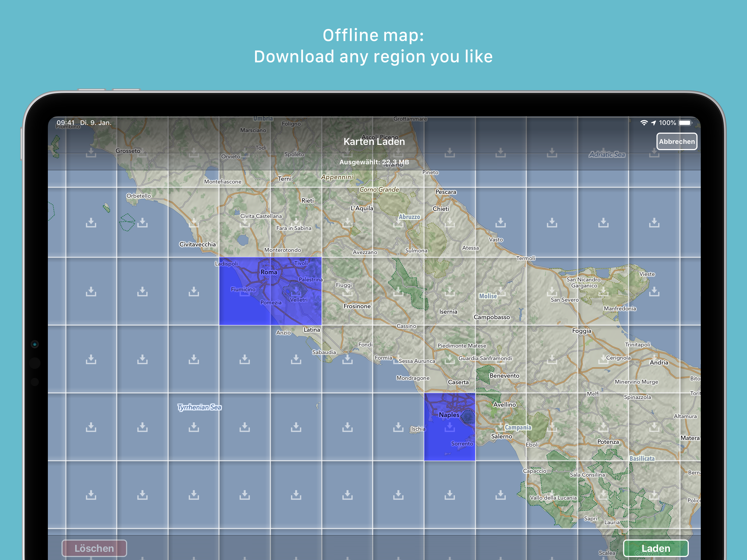Deselect the highlighted Roma map tile
Viewport: 747px width, 560px height.
(296, 291)
